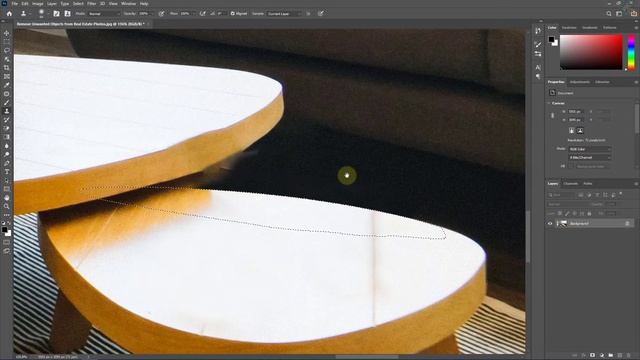Screen dimensions: 640x360
Task: Select the Lasso tool
Action: [x=7, y=51]
